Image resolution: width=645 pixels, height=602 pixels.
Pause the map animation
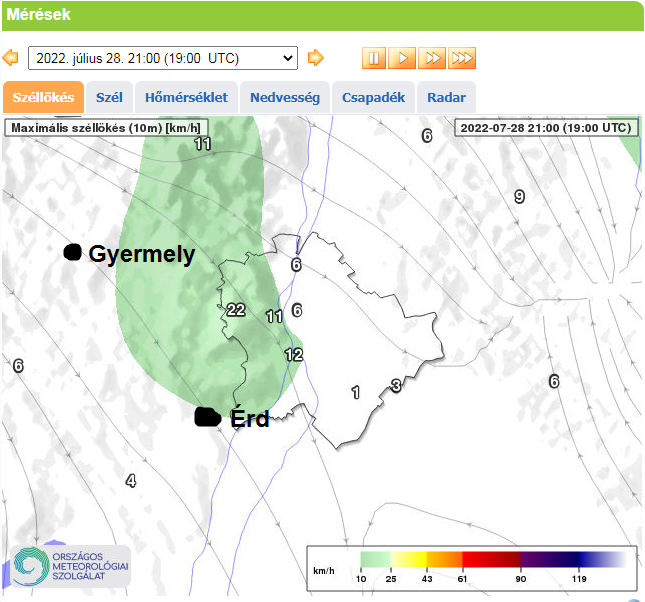click(x=373, y=58)
